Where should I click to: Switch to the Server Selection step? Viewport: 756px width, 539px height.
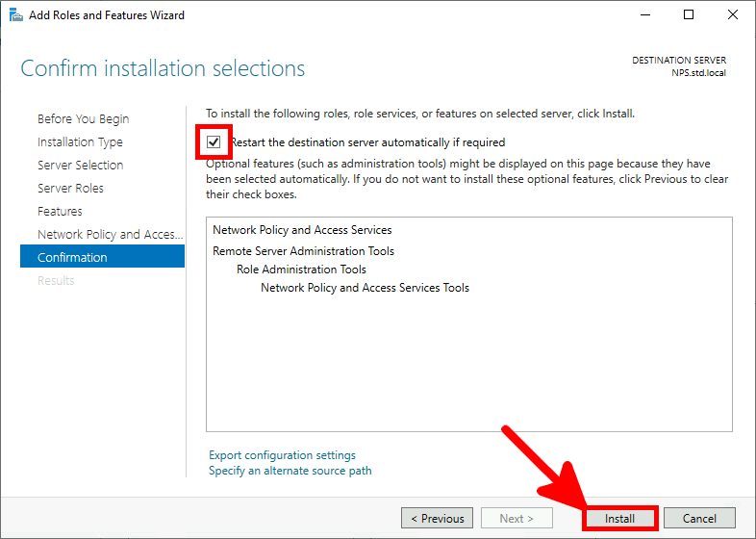coord(80,166)
